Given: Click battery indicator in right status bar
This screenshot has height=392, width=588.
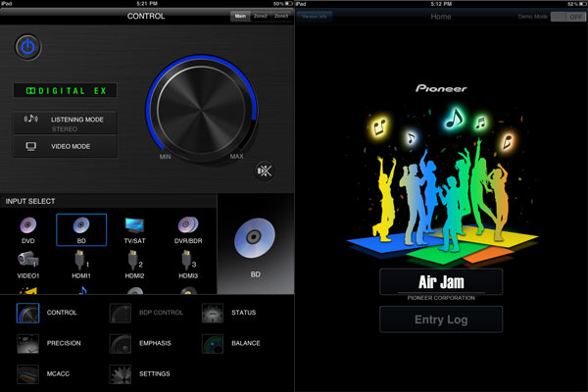Looking at the screenshot, I should click(x=582, y=4).
